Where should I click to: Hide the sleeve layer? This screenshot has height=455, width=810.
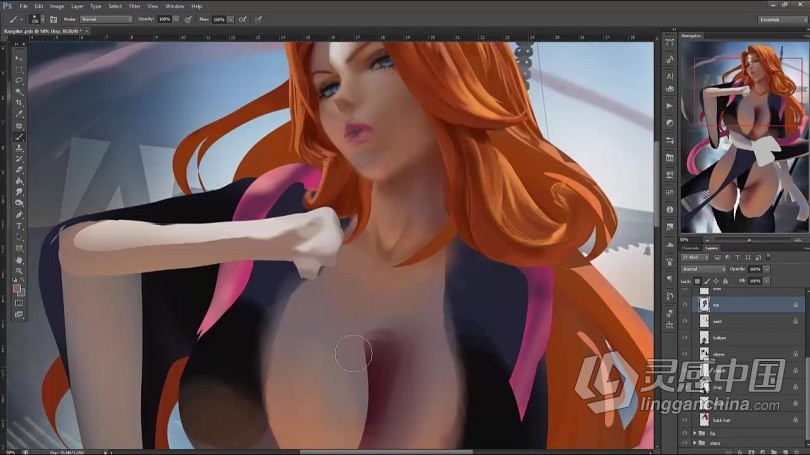click(x=685, y=354)
